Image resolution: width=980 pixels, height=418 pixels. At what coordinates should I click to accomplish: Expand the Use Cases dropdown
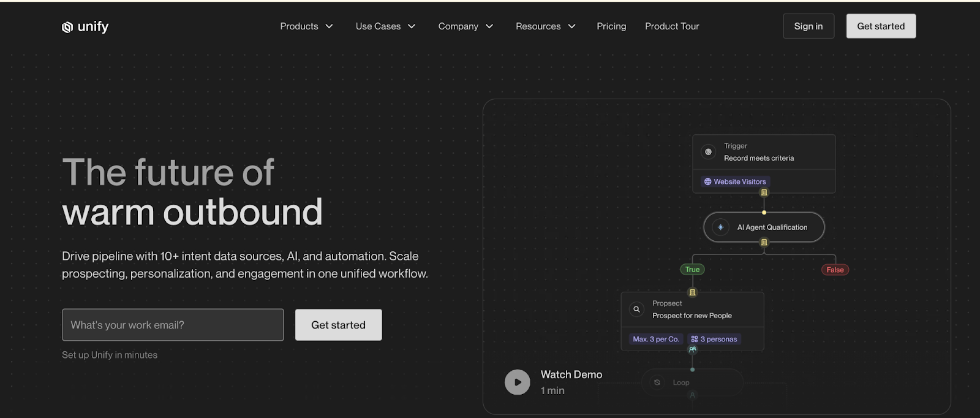click(x=385, y=26)
